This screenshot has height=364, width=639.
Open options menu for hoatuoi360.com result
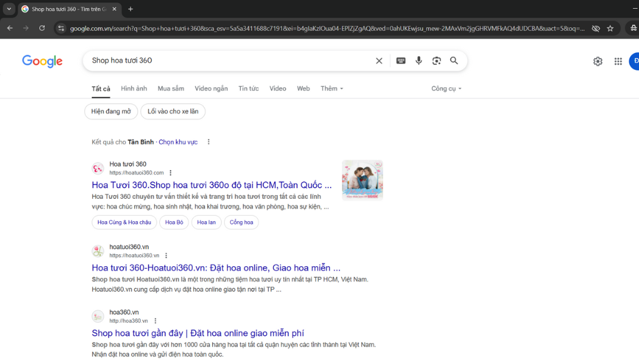(171, 173)
